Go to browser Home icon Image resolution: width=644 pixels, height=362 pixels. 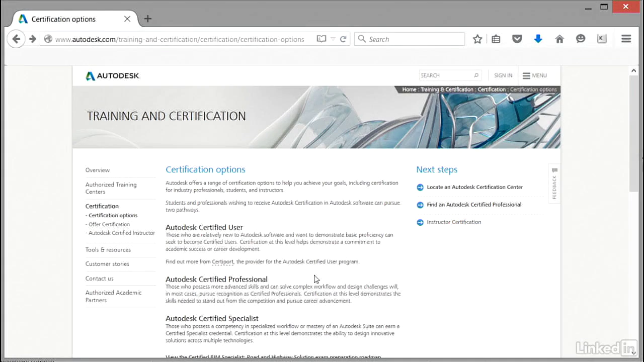pyautogui.click(x=559, y=39)
